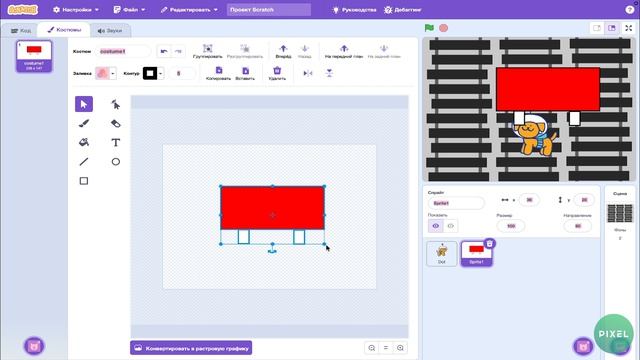Click the Ungroup button

tap(245, 51)
